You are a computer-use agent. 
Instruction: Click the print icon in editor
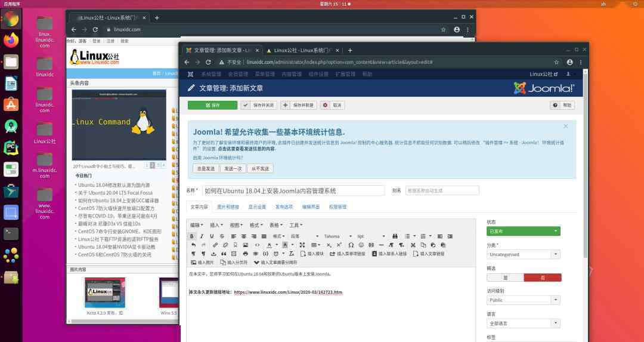click(x=246, y=254)
